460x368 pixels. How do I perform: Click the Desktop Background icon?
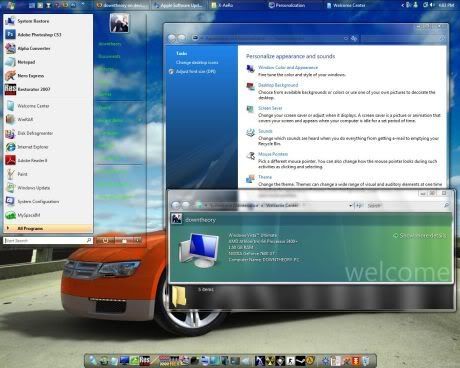[250, 86]
